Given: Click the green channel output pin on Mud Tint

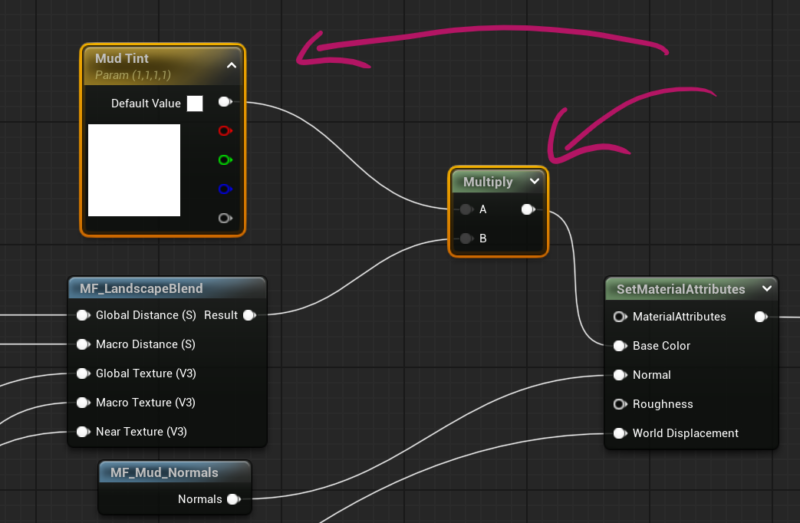Looking at the screenshot, I should tap(224, 159).
